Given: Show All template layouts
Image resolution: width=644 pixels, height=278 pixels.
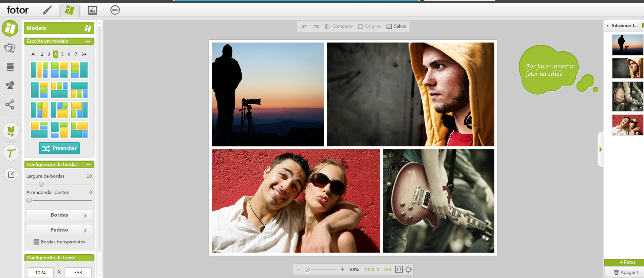Looking at the screenshot, I should click(x=34, y=54).
